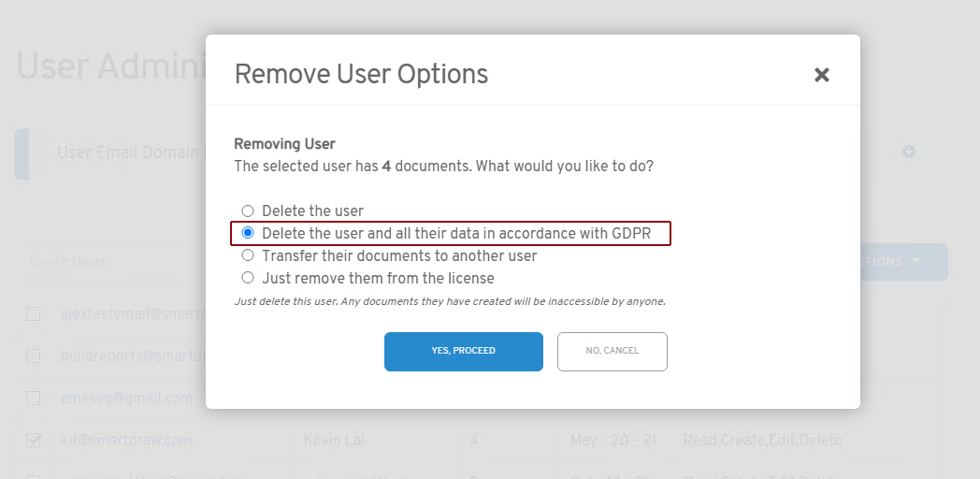Viewport: 980px width, 479px height.
Task: Click the No, Cancel button
Action: 612,351
